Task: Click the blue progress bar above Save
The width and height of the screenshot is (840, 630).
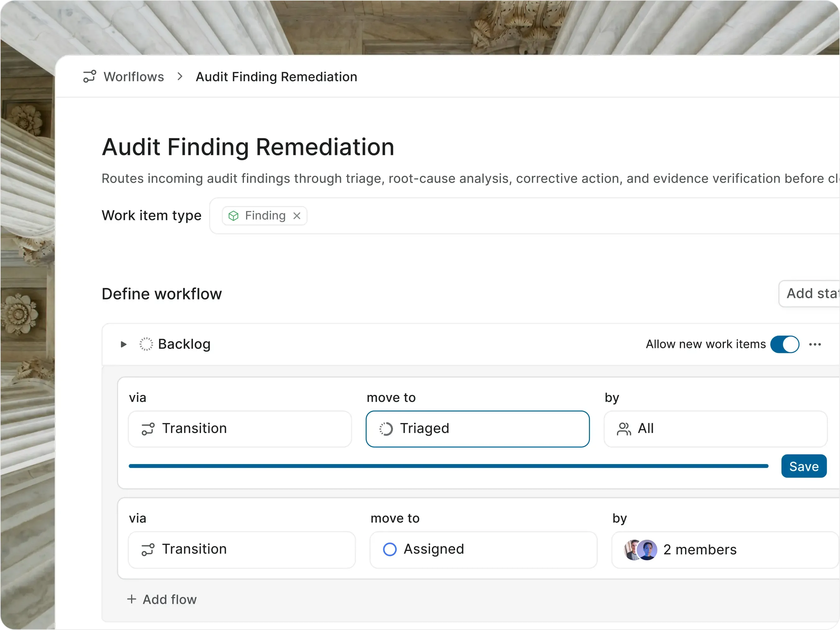Action: tap(449, 466)
